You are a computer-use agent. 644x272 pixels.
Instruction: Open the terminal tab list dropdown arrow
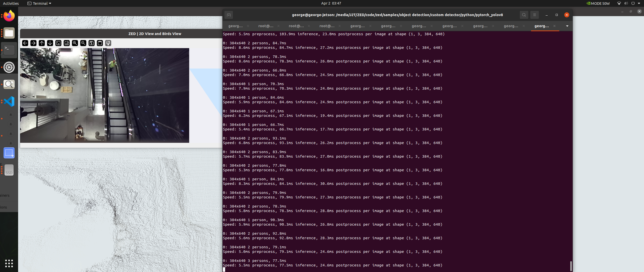567,26
